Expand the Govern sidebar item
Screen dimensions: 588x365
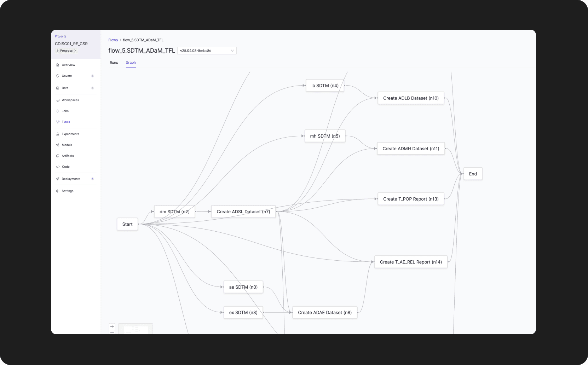(93, 76)
